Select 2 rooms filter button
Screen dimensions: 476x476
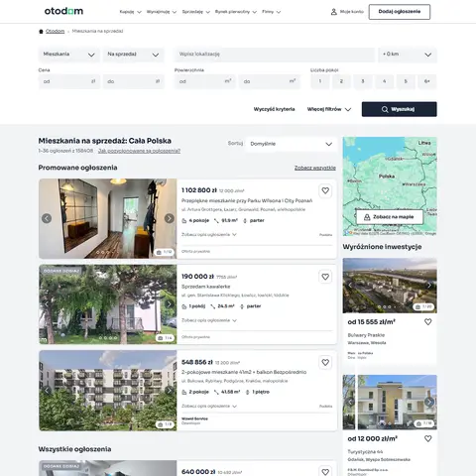341,81
